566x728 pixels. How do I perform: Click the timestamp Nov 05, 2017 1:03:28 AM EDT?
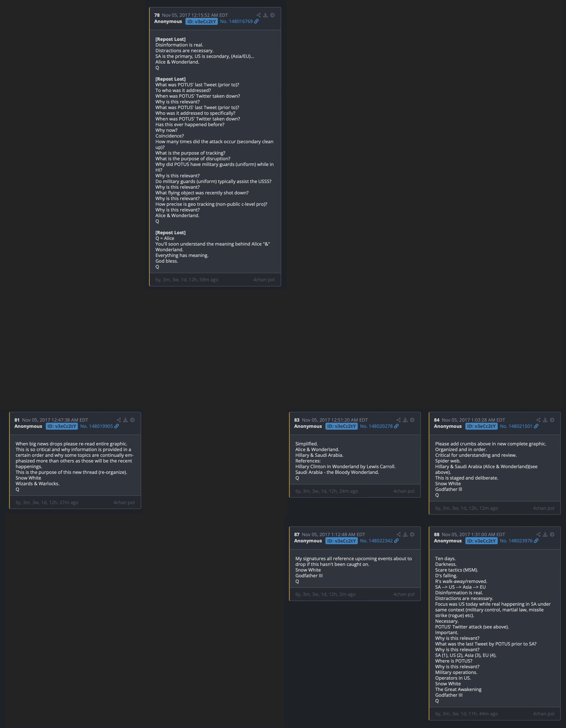[x=474, y=420]
